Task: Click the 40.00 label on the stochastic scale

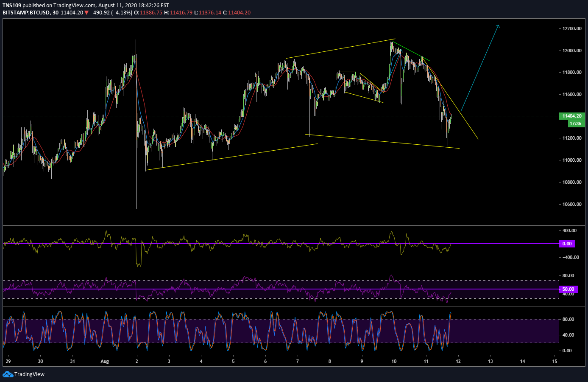Action: (568, 335)
